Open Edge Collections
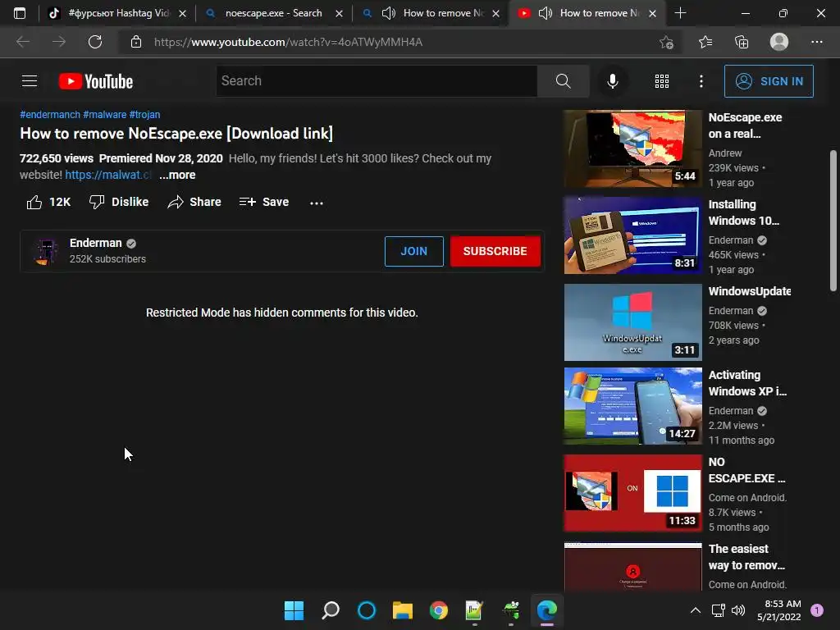Screen dimensions: 840x630 pyautogui.click(x=742, y=42)
